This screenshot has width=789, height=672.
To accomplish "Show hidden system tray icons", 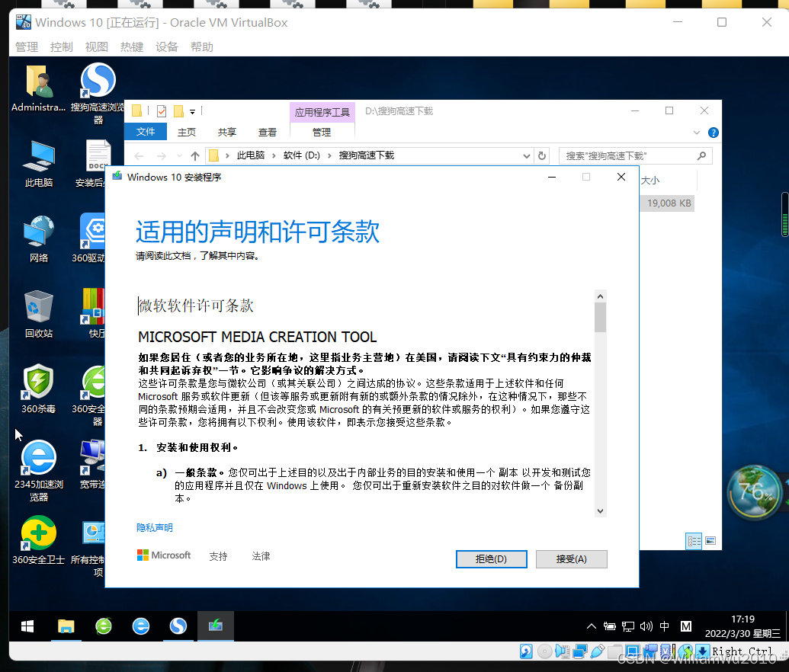I will click(592, 626).
